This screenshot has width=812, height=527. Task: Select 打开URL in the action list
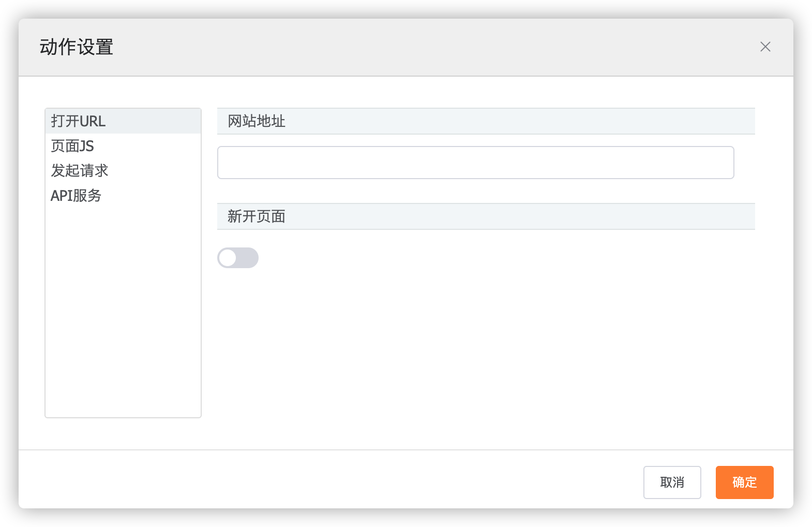point(78,121)
